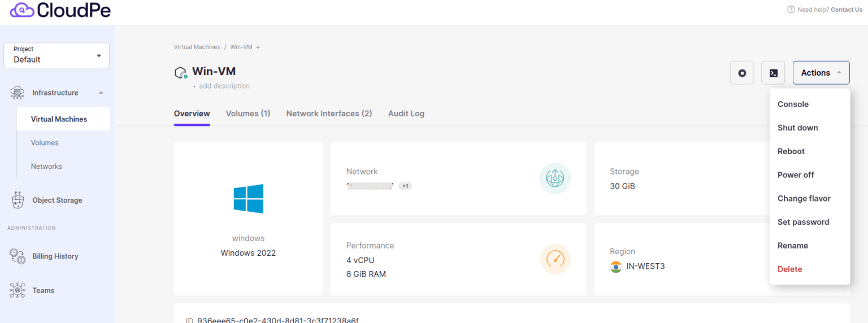Click the Windows logo image
Viewport: 868px width, 323px height.
coord(249,199)
